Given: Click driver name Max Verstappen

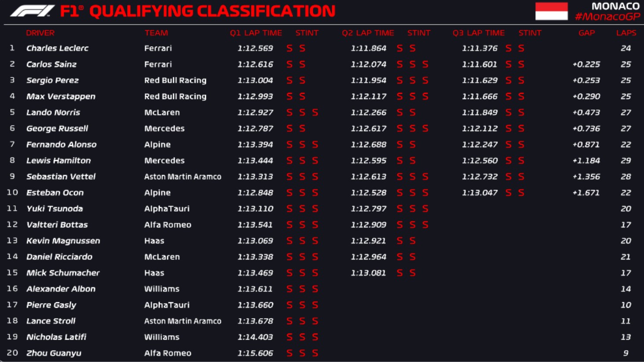Looking at the screenshot, I should tap(61, 96).
